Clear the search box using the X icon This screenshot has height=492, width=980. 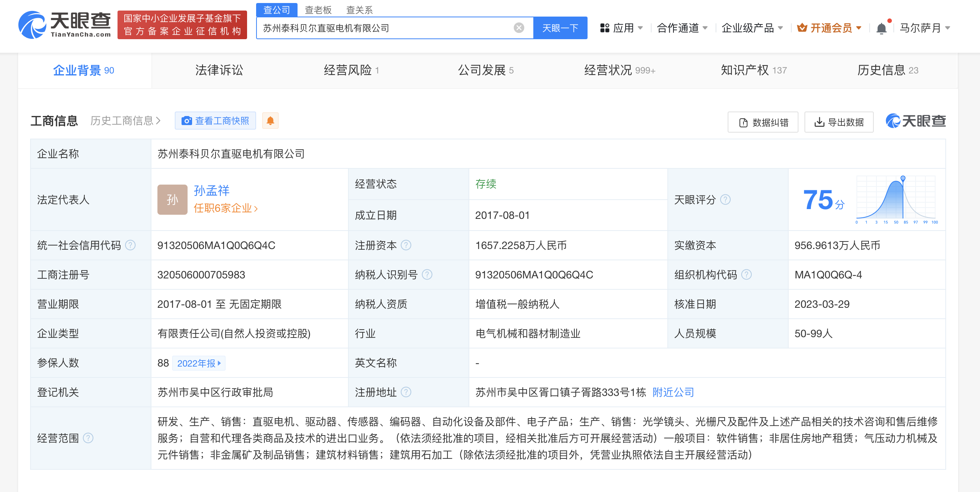[518, 27]
